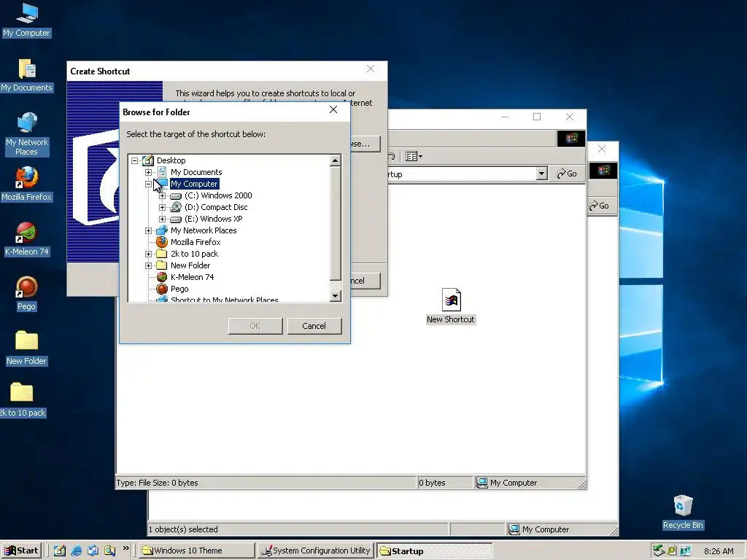Expand (E:) Windows XP drive node
Screen dimensions: 747x560
pyautogui.click(x=162, y=219)
